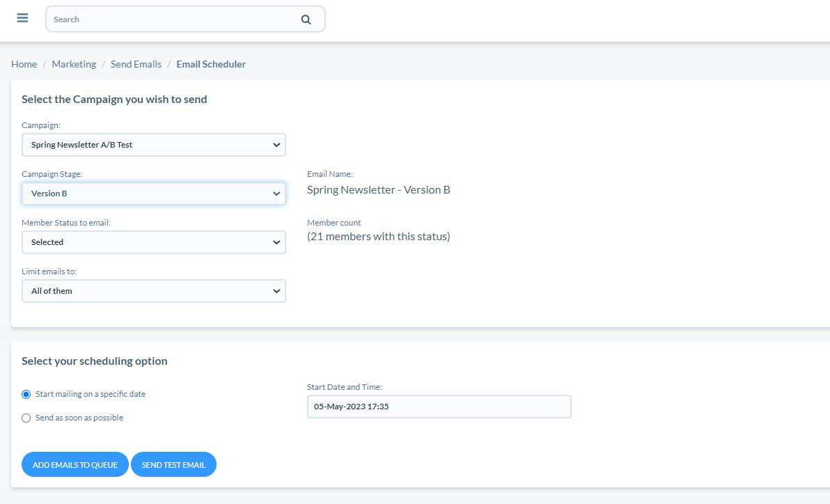Click 'Select your scheduling option' heading
This screenshot has height=504, width=830.
(94, 361)
